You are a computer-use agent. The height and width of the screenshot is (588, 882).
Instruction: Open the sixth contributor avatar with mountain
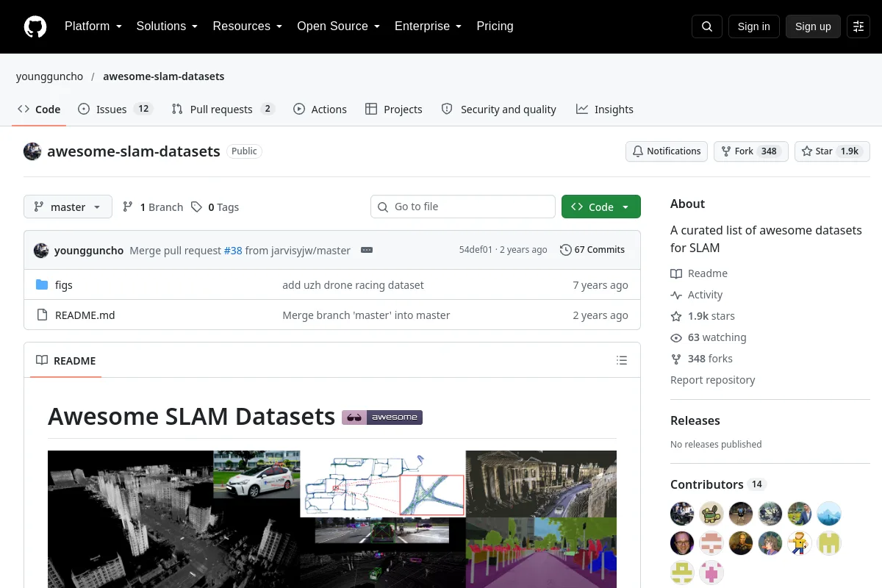click(x=829, y=513)
